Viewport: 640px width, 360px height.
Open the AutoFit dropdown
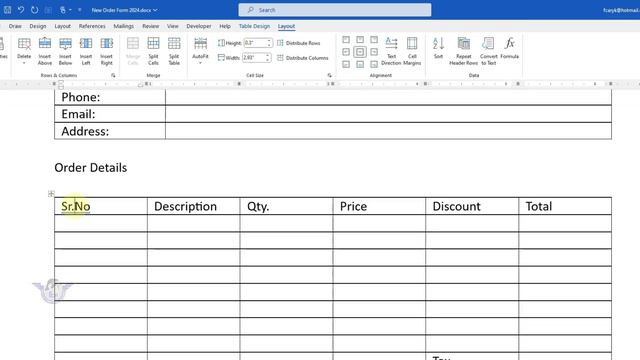tap(200, 51)
